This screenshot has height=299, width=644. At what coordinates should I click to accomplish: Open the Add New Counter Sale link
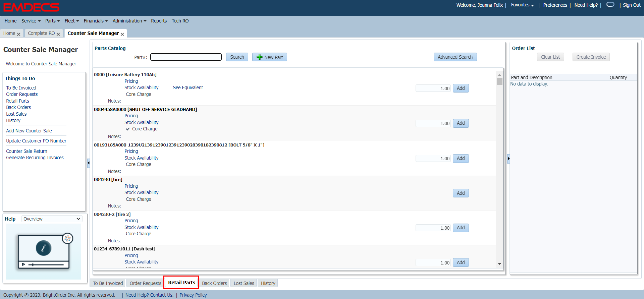(29, 131)
